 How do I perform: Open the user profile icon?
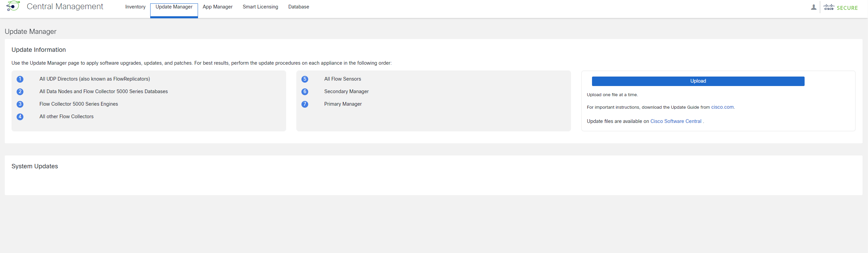coord(813,7)
